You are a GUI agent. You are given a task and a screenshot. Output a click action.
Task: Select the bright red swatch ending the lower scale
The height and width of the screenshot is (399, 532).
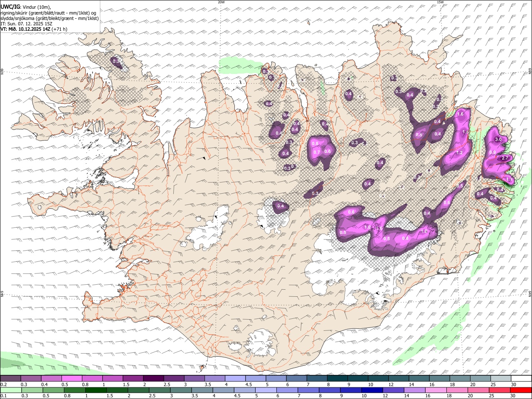520,390
